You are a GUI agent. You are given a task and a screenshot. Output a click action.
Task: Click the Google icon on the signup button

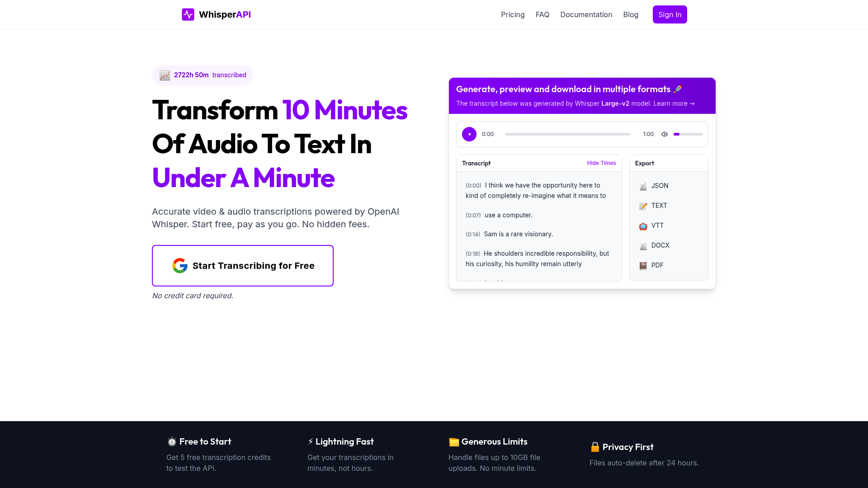179,266
